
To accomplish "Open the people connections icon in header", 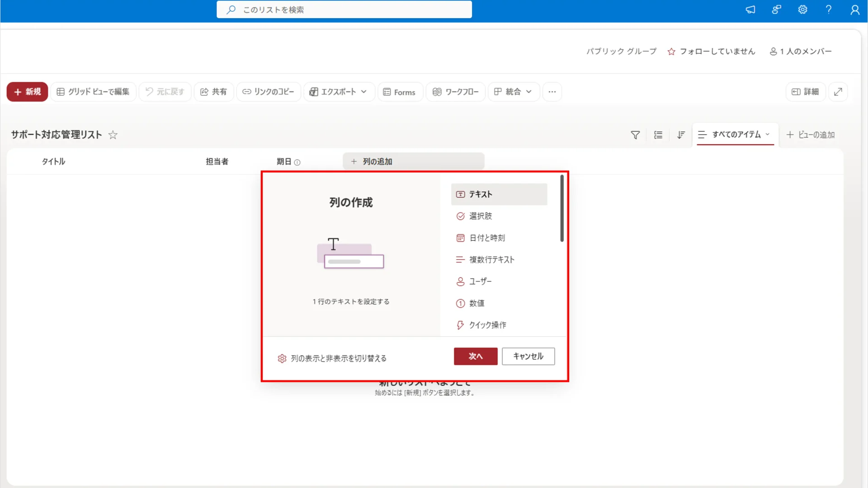I will pyautogui.click(x=777, y=9).
